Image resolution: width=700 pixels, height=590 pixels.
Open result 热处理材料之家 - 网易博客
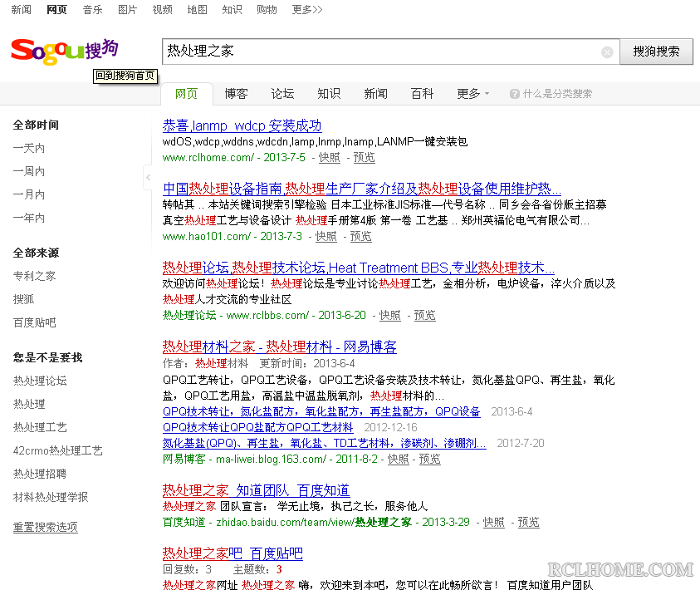(280, 347)
